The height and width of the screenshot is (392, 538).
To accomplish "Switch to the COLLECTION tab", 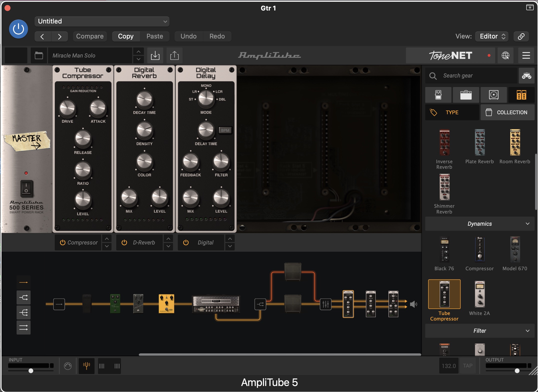I will 507,112.
